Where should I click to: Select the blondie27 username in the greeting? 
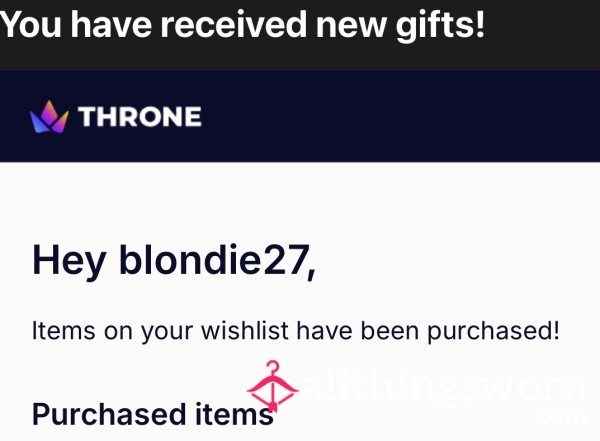[217, 260]
